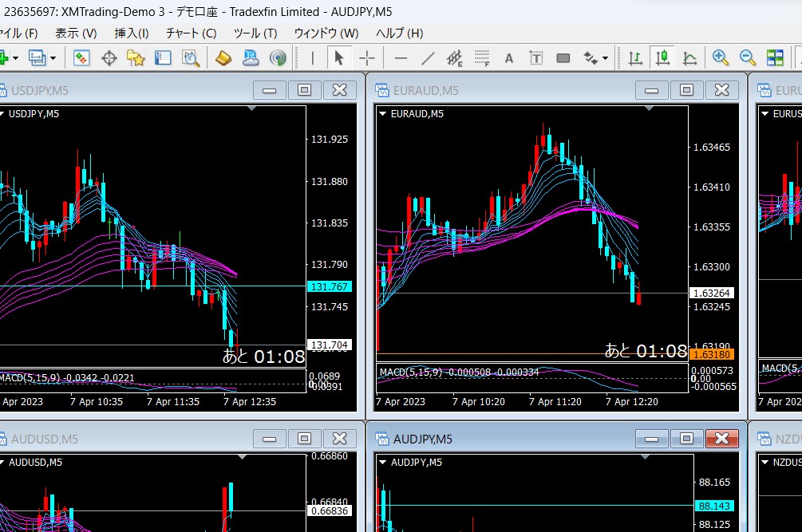Select the vertical line drawing tool
Image resolution: width=802 pixels, height=532 pixels.
click(x=313, y=58)
